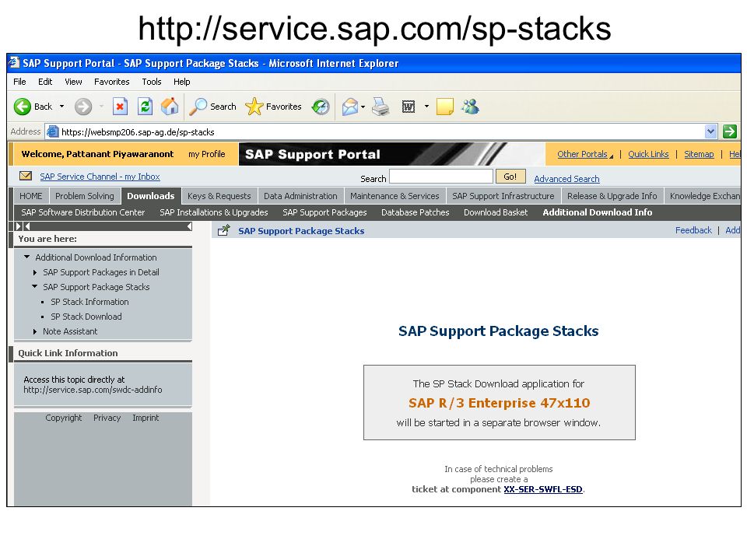The image size is (747, 560).
Task: Open the Edit menu
Action: click(x=45, y=82)
